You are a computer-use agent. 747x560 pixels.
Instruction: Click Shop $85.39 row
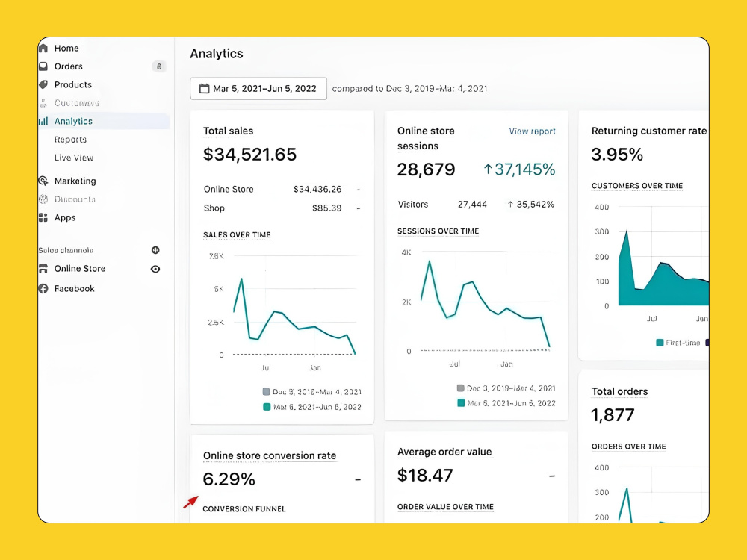click(x=282, y=208)
